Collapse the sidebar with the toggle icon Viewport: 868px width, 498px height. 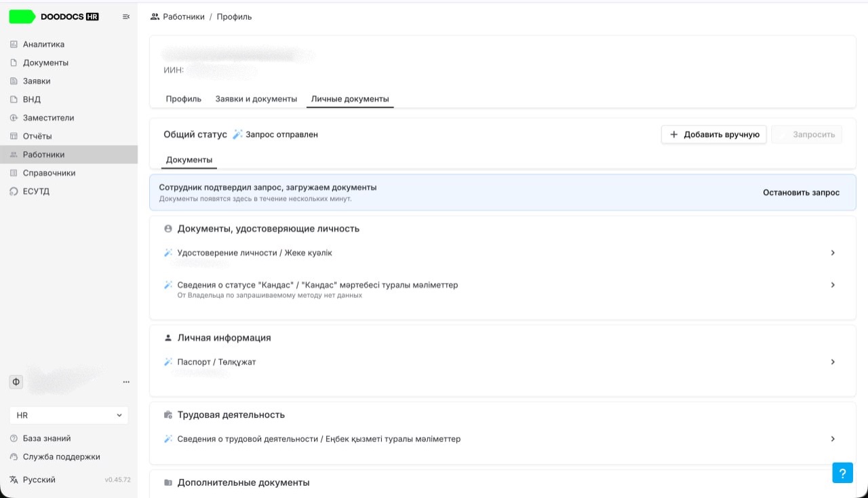[x=125, y=17]
